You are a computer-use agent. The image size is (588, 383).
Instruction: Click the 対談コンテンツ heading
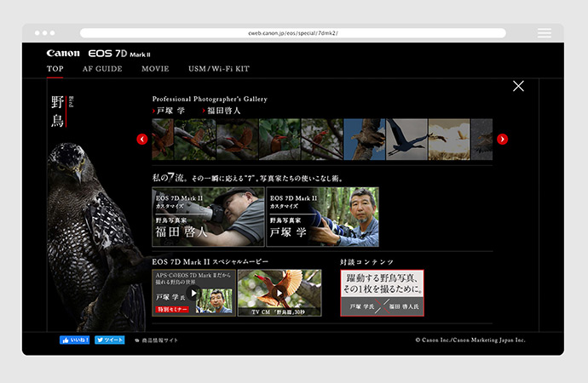click(x=366, y=262)
